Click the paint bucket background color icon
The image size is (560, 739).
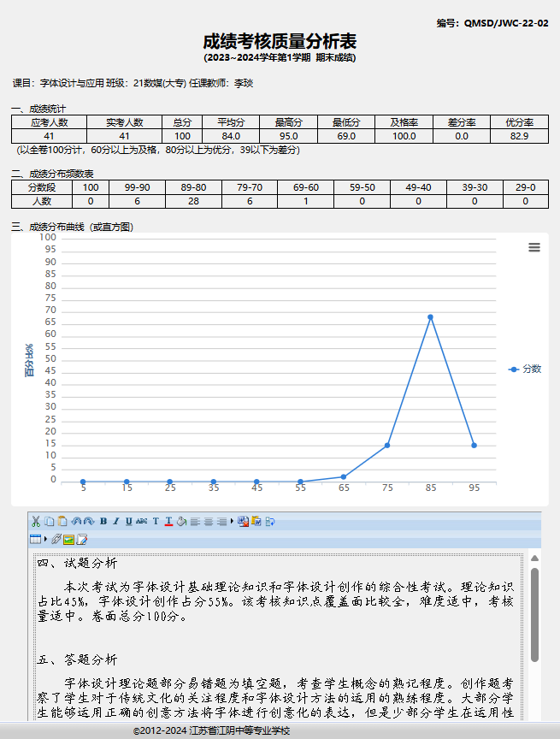(x=181, y=521)
